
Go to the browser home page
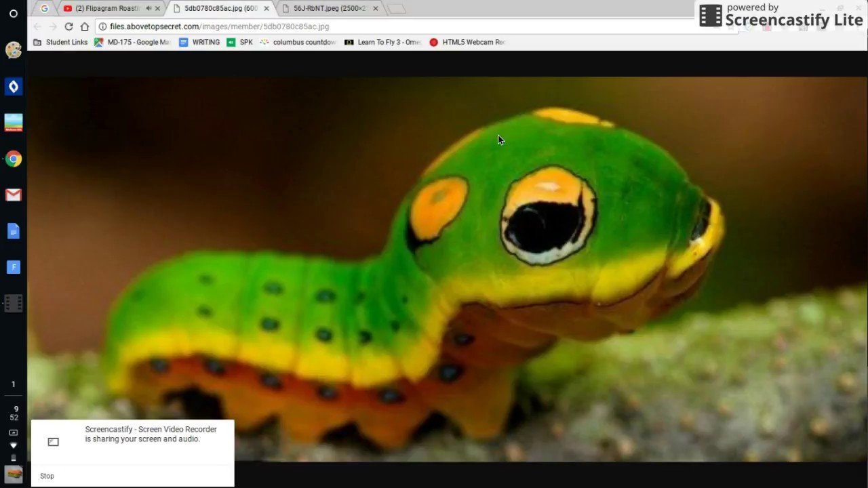point(85,26)
